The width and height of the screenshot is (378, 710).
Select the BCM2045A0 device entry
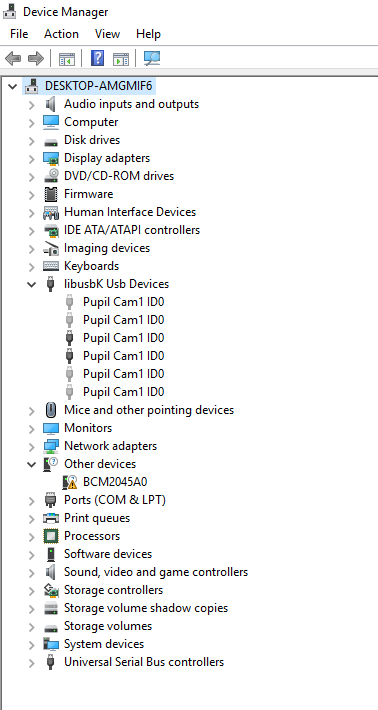(x=115, y=482)
